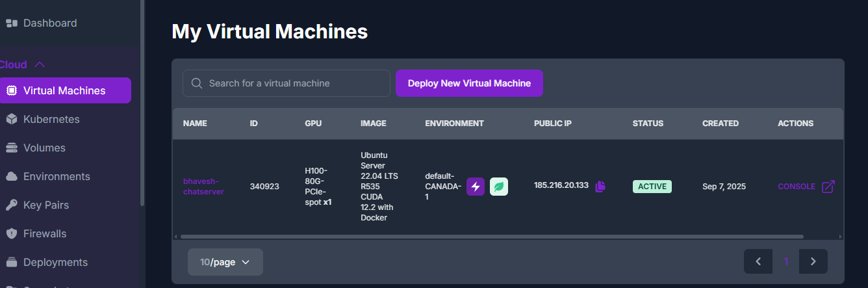Click the lightning bolt environment icon
Image resolution: width=868 pixels, height=288 pixels.
coord(476,187)
